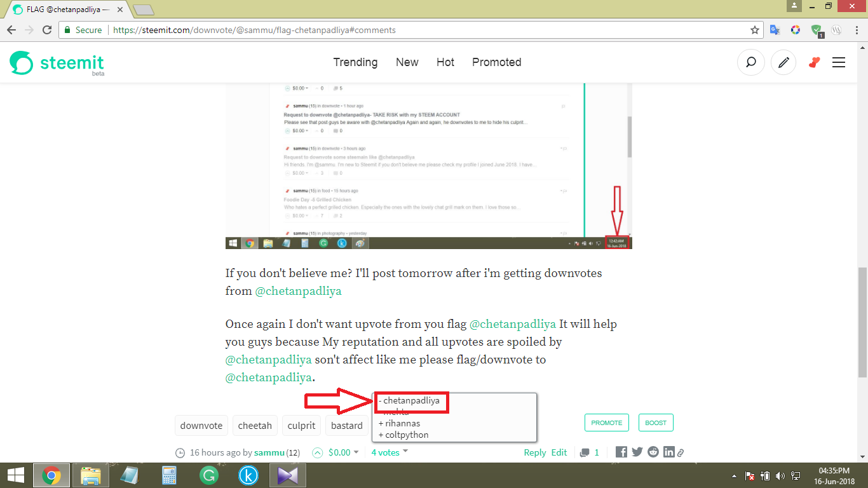The height and width of the screenshot is (488, 868).
Task: Share the post on Facebook
Action: pos(621,452)
